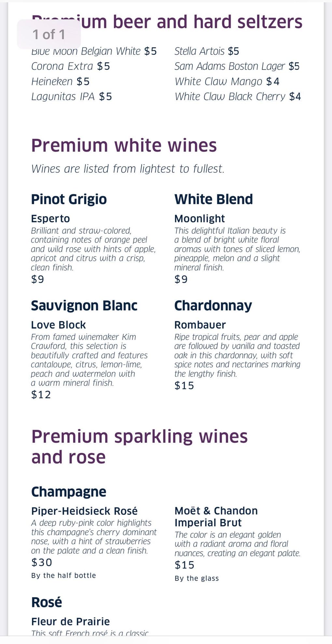Click the Lagunitas IPA listing
The height and width of the screenshot is (644, 332).
[72, 97]
